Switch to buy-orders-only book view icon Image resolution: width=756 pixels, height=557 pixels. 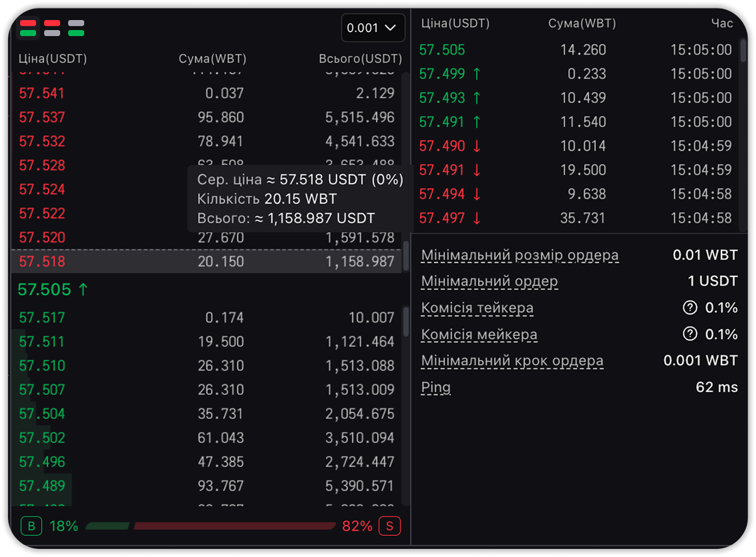[76, 28]
